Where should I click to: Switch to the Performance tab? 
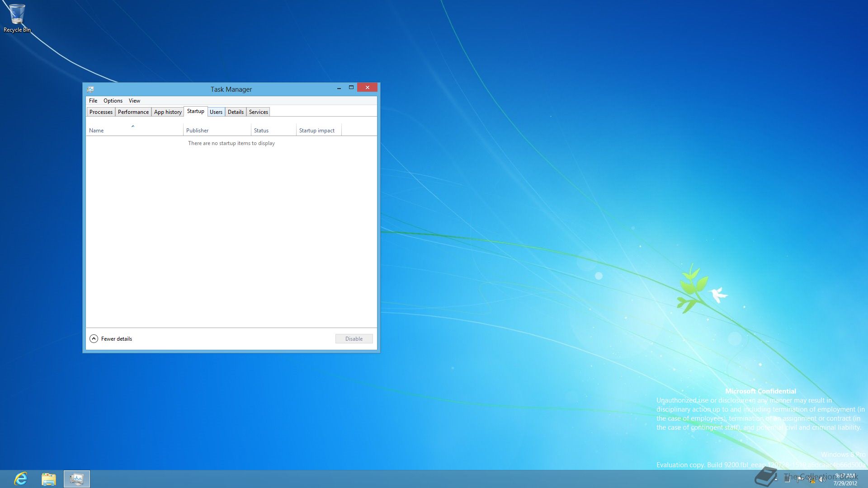(133, 112)
